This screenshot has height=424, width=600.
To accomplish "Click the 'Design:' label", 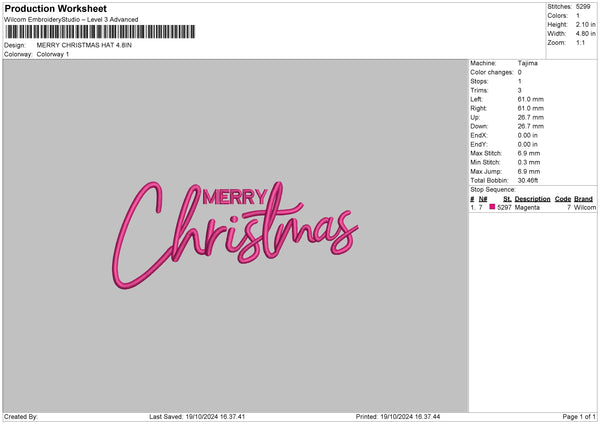I will pyautogui.click(x=15, y=45).
